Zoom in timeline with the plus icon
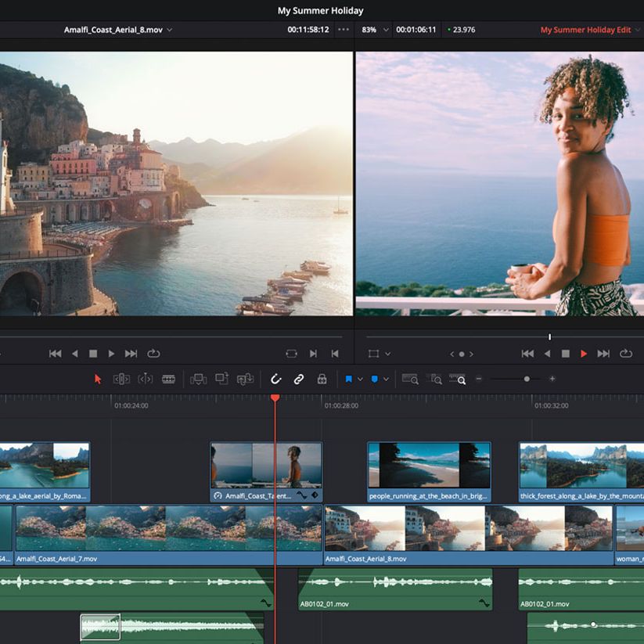 (552, 379)
